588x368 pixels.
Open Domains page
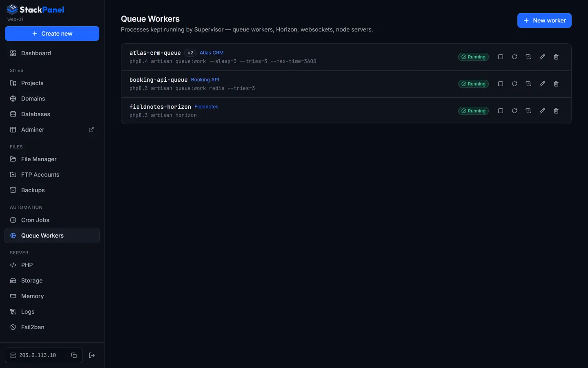point(52,99)
